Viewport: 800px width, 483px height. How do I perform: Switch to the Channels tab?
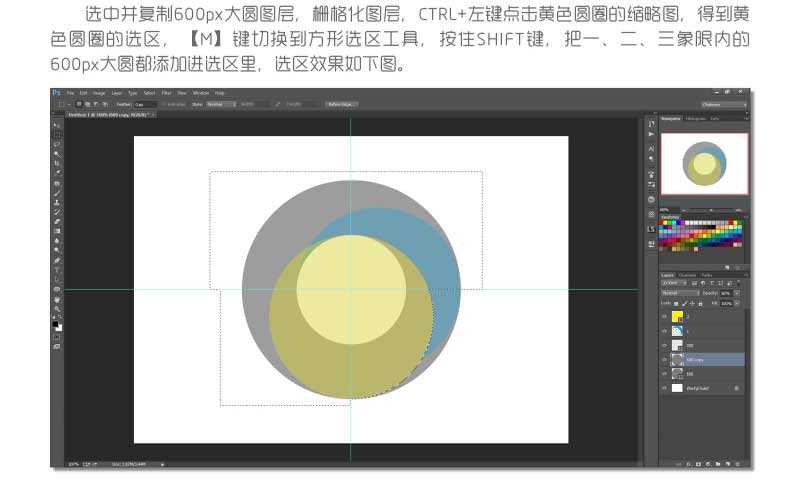point(688,275)
